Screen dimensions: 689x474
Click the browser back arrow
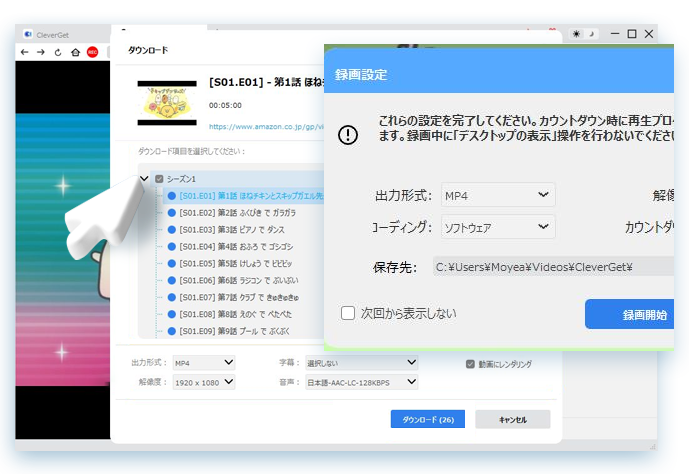pos(25,52)
